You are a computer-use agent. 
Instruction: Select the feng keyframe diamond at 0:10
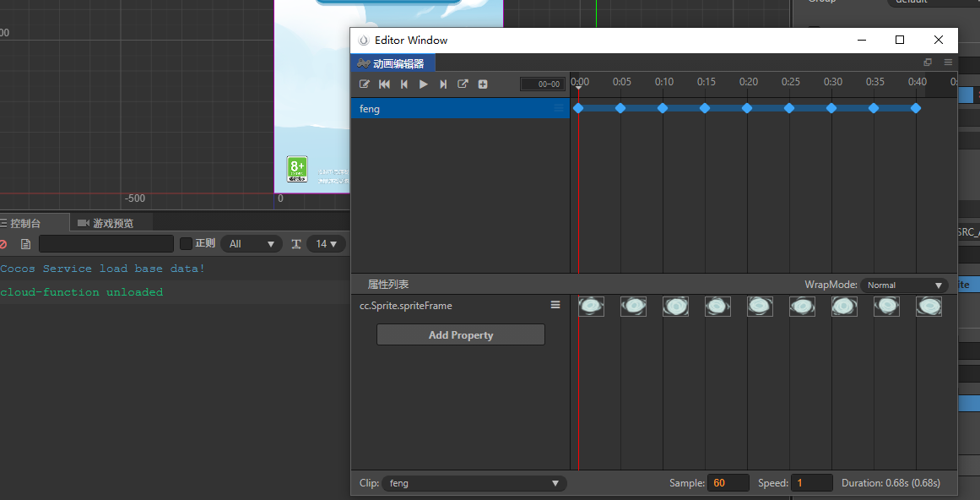click(663, 108)
